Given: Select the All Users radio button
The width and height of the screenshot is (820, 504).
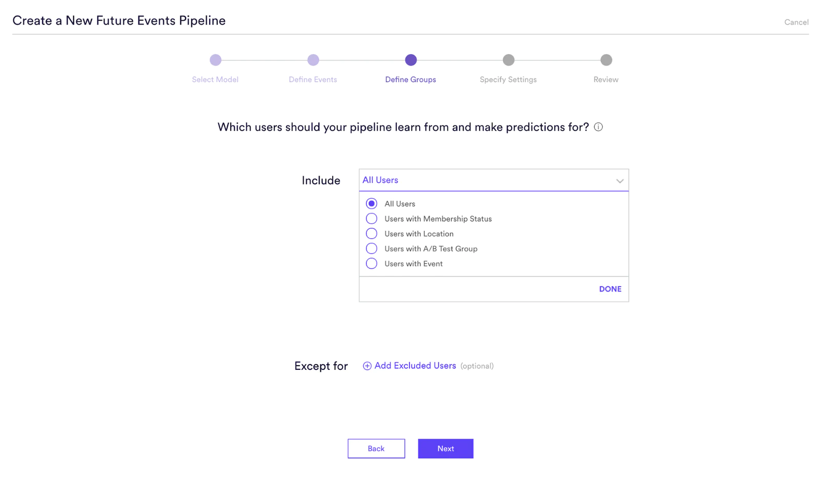Looking at the screenshot, I should 372,204.
